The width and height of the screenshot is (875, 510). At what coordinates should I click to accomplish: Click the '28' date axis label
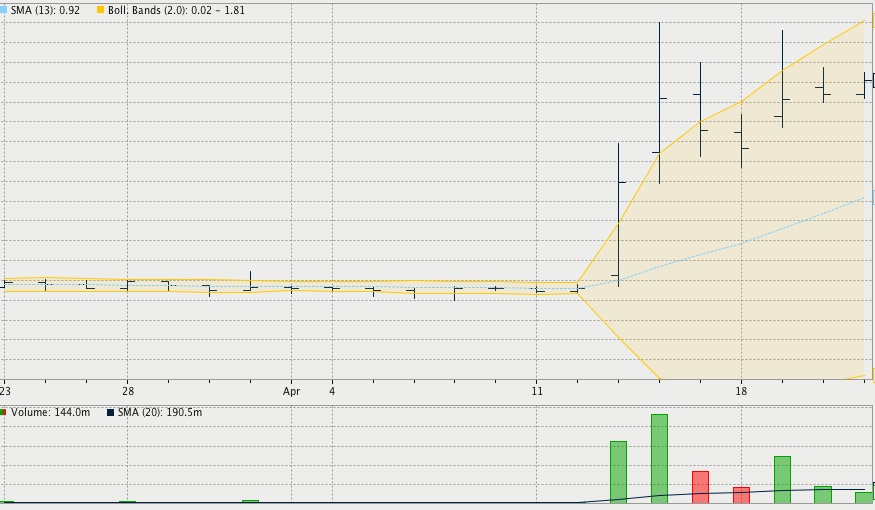128,391
